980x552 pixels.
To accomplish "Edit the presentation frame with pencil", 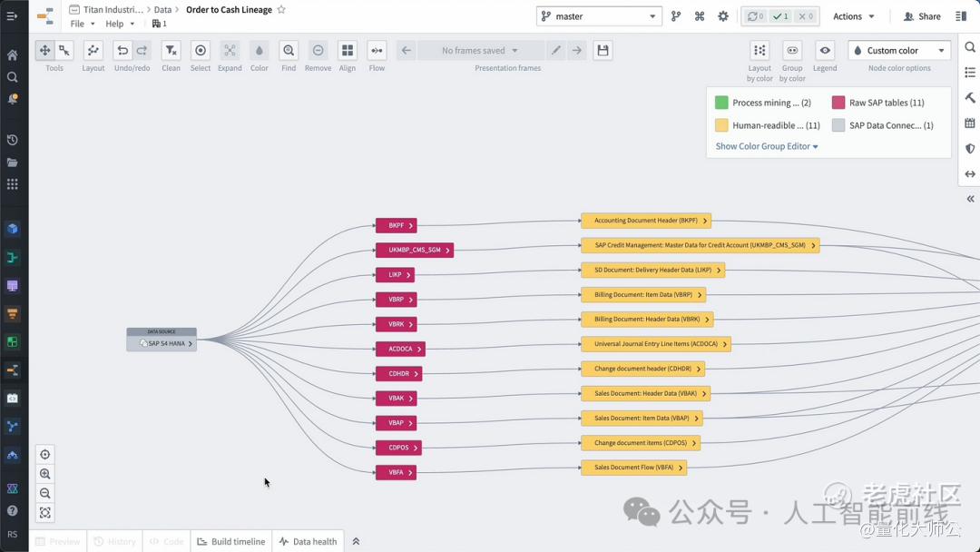I will [555, 51].
